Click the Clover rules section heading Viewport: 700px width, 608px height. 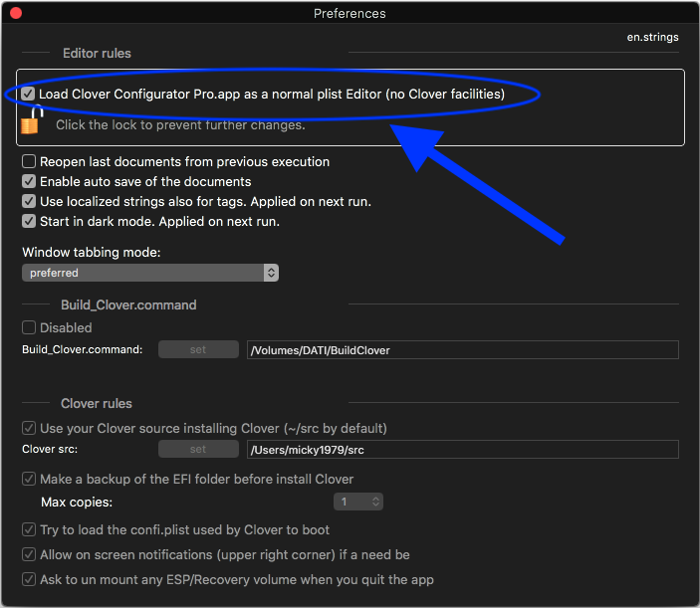[97, 404]
